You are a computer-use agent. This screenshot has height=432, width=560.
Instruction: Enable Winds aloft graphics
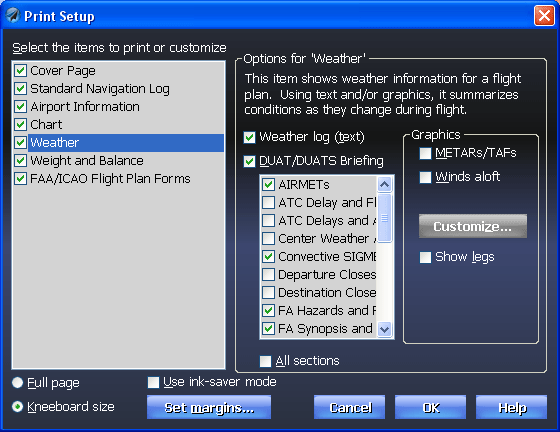click(425, 177)
